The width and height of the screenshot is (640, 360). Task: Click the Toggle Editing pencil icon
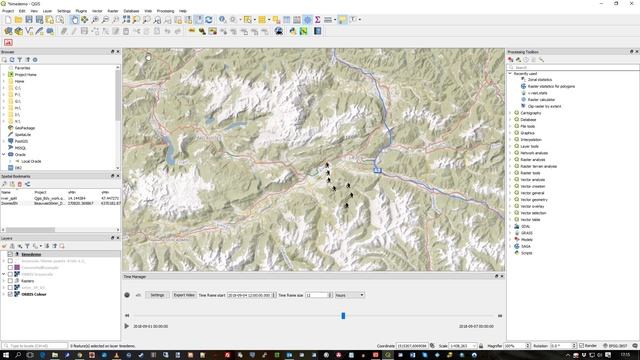[74, 31]
